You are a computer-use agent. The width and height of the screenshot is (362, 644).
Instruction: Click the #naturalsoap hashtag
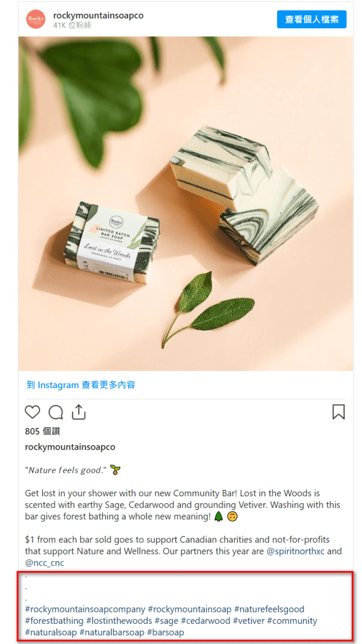click(x=51, y=632)
